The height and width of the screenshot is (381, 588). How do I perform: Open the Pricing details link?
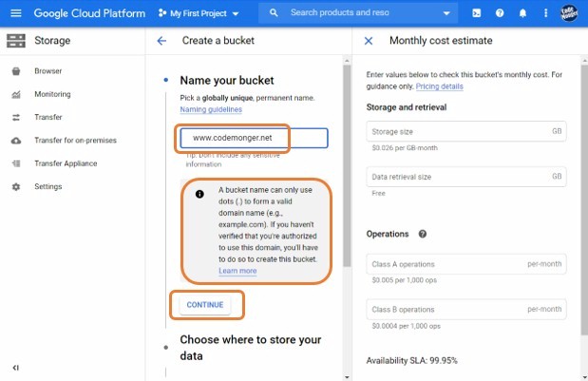(439, 86)
